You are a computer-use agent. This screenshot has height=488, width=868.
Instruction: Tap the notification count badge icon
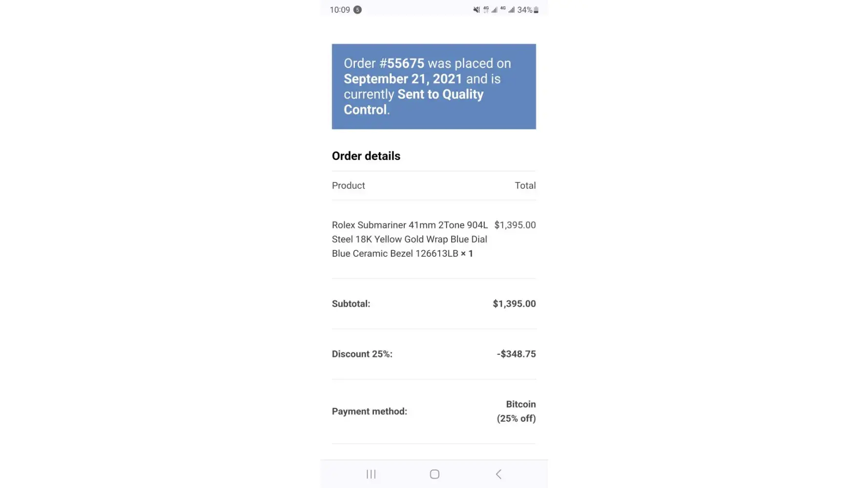tap(357, 10)
